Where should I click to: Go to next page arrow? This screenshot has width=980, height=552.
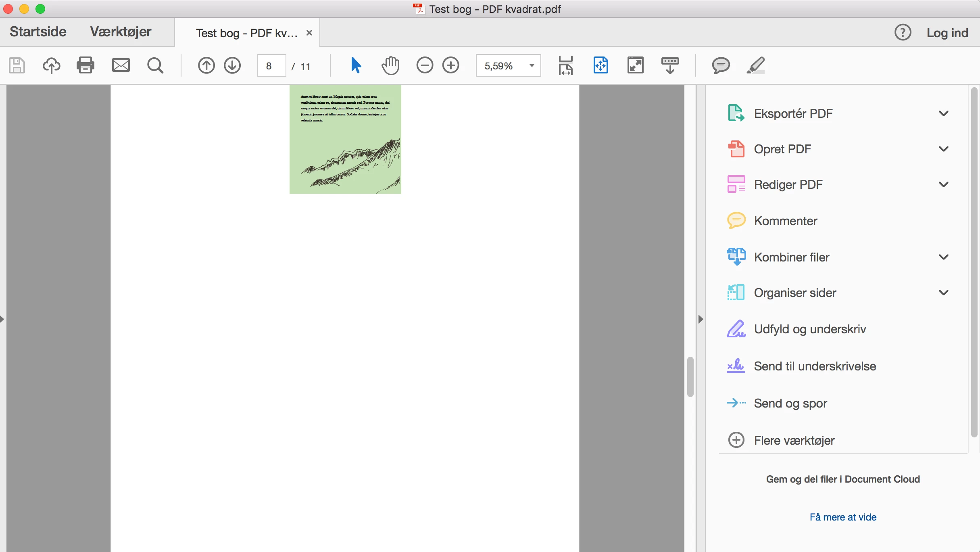click(x=232, y=65)
